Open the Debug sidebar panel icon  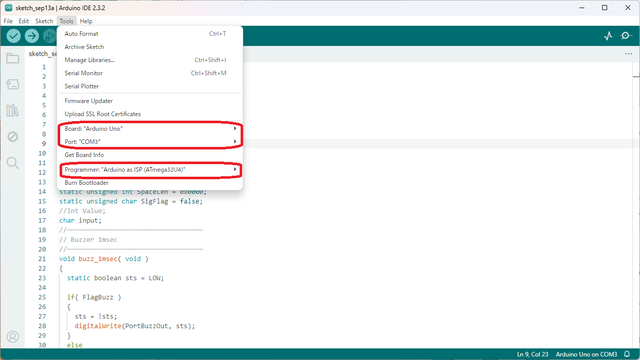tap(13, 137)
